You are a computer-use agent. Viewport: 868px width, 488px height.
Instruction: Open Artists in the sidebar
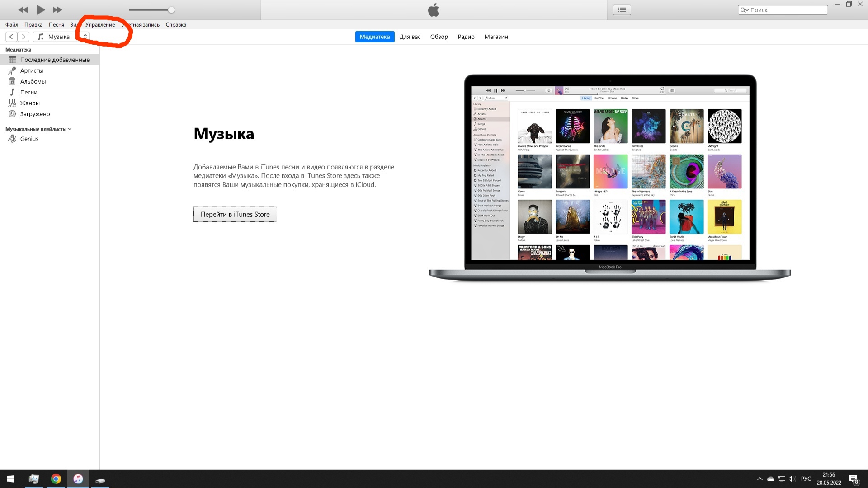(x=32, y=70)
